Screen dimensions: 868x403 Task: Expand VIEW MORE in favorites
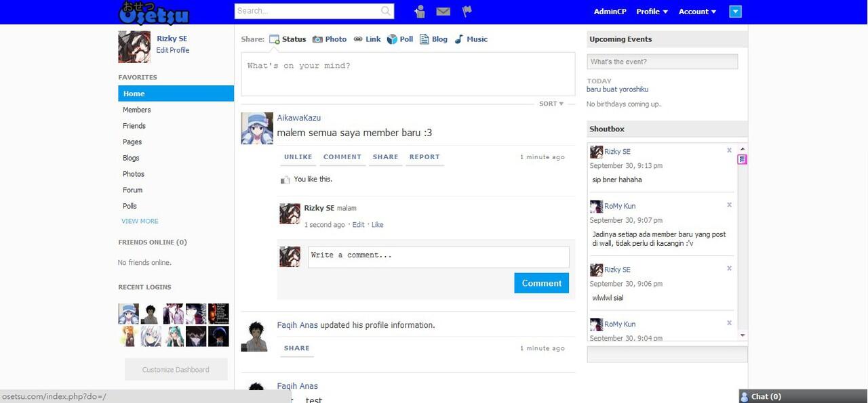click(140, 221)
